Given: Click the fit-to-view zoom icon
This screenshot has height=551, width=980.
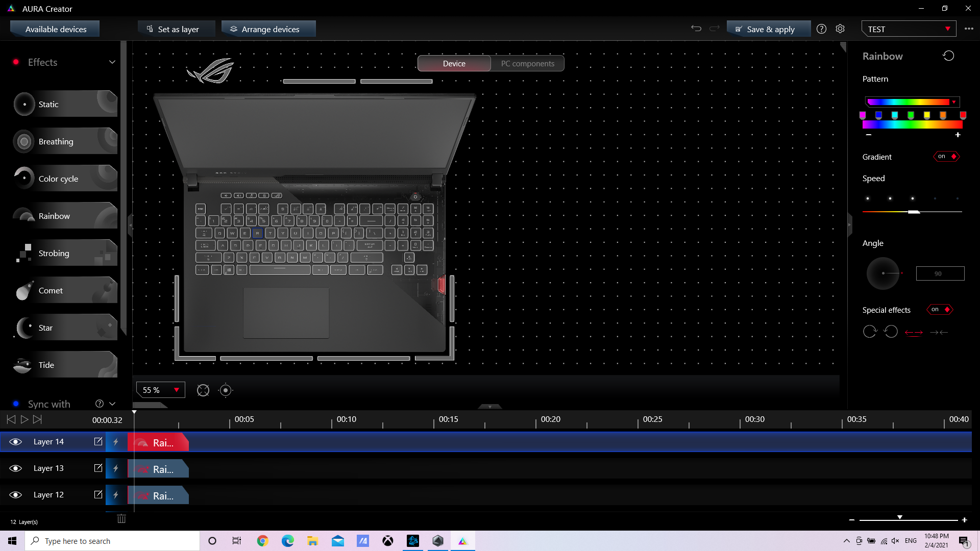Looking at the screenshot, I should tap(203, 390).
